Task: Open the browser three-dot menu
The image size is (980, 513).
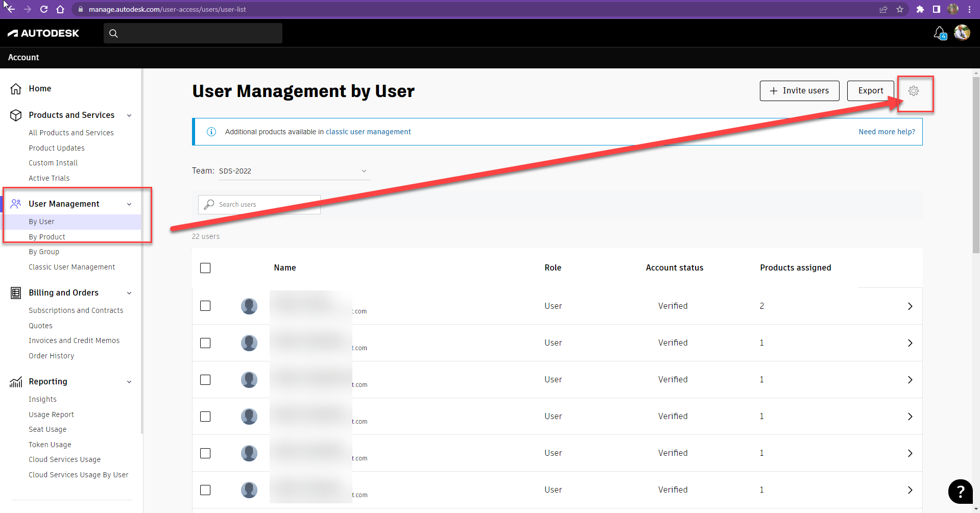Action: (969, 9)
